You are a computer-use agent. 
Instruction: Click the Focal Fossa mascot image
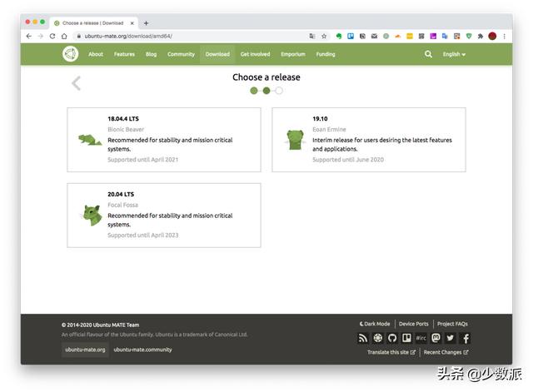click(x=92, y=215)
